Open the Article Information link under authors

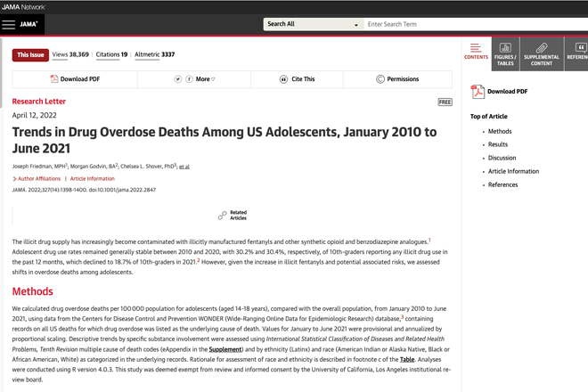[x=93, y=178]
